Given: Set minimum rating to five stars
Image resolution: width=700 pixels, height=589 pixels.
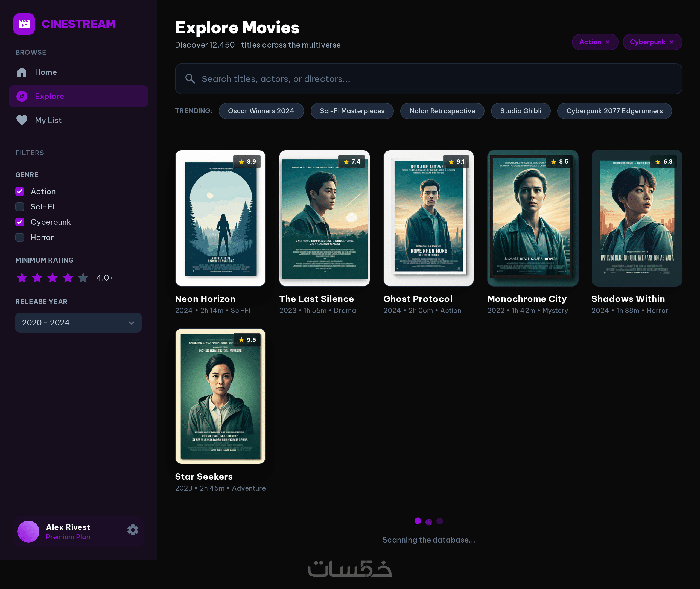Looking at the screenshot, I should [83, 278].
